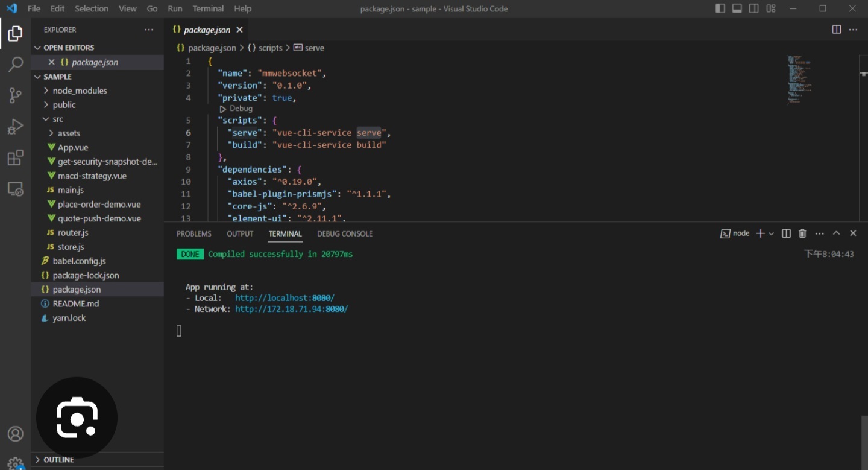This screenshot has width=868, height=470.
Task: Open the new terminal launch profile dropdown
Action: 771,233
